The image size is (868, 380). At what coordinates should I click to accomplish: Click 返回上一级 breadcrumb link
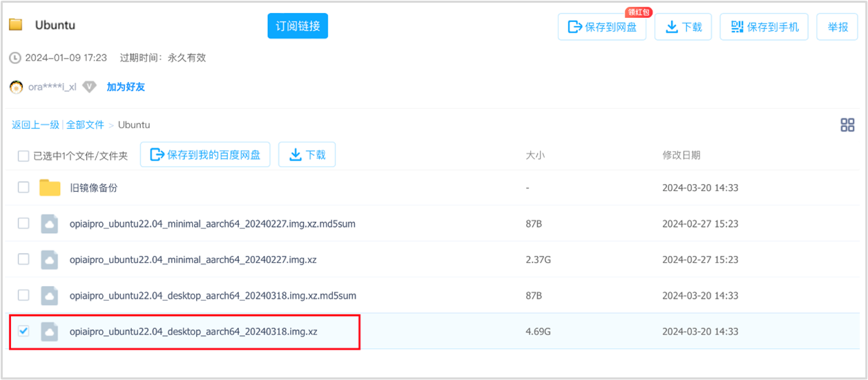click(35, 125)
